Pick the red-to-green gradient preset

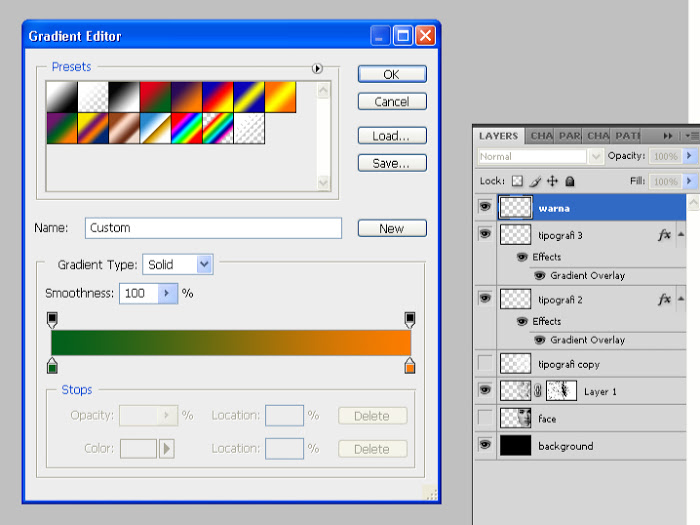tap(155, 97)
